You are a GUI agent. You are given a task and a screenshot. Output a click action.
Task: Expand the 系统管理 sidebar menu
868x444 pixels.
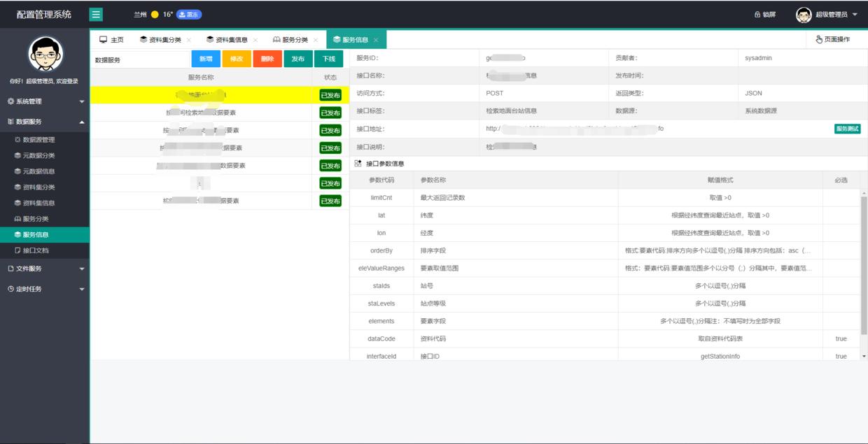tap(45, 101)
